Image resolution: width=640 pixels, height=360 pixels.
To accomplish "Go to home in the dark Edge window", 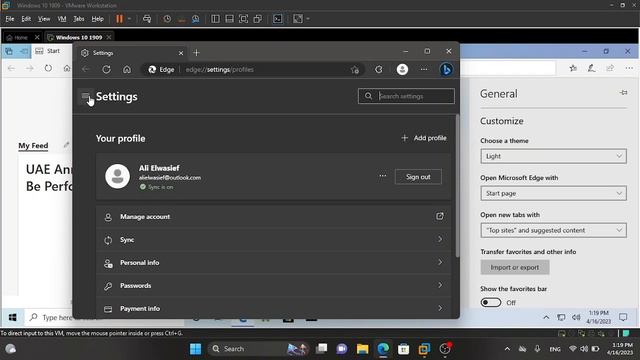I will click(127, 69).
